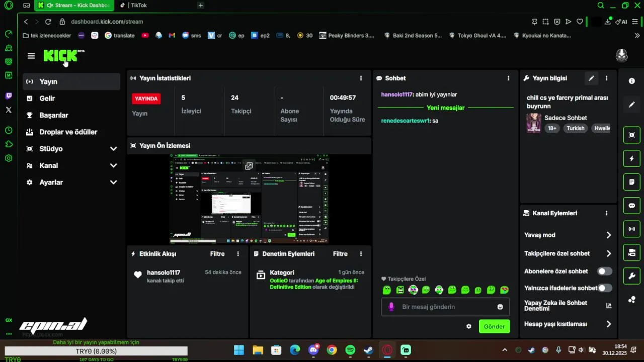Click the Turkish language tag
The image size is (644, 362).
click(x=576, y=128)
